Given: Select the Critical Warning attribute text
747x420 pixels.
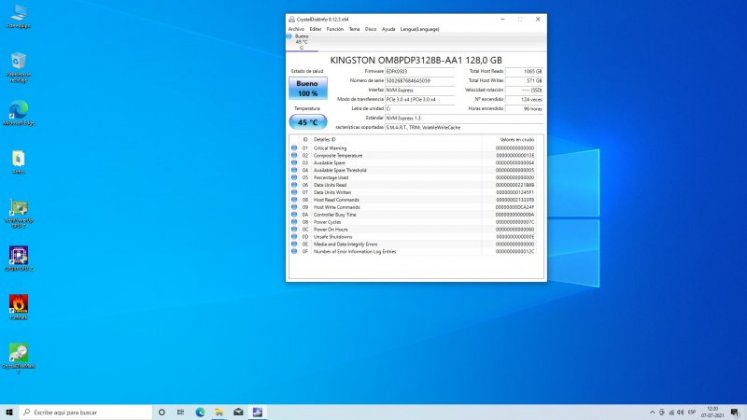Looking at the screenshot, I should tap(330, 148).
